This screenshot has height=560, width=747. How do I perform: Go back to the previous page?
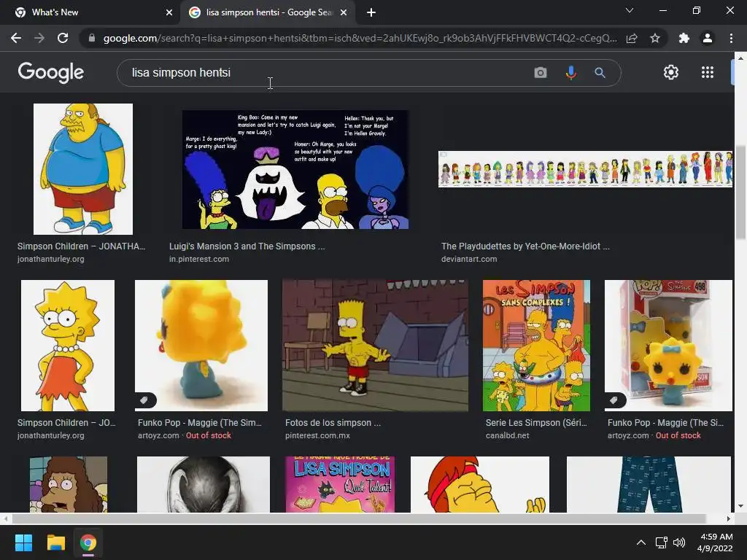point(16,38)
